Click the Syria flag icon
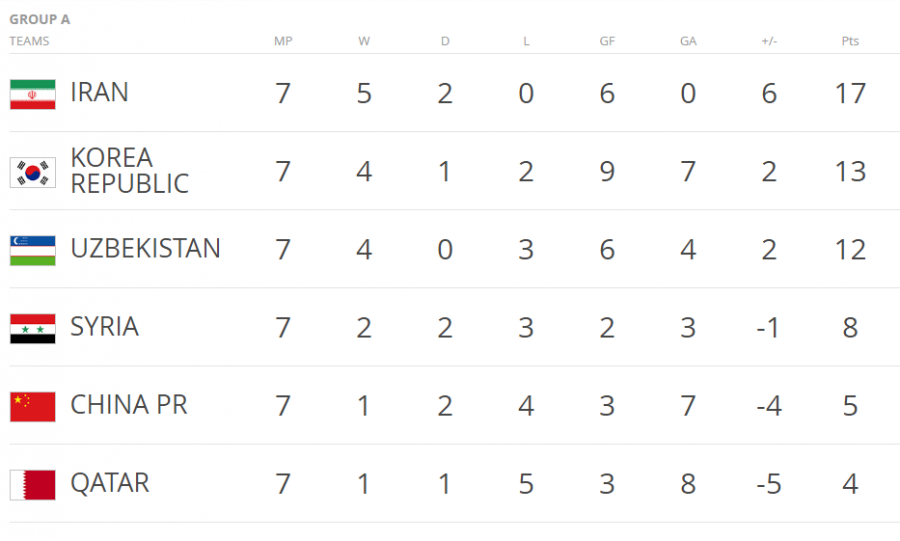The width and height of the screenshot is (900, 541). pos(32,328)
